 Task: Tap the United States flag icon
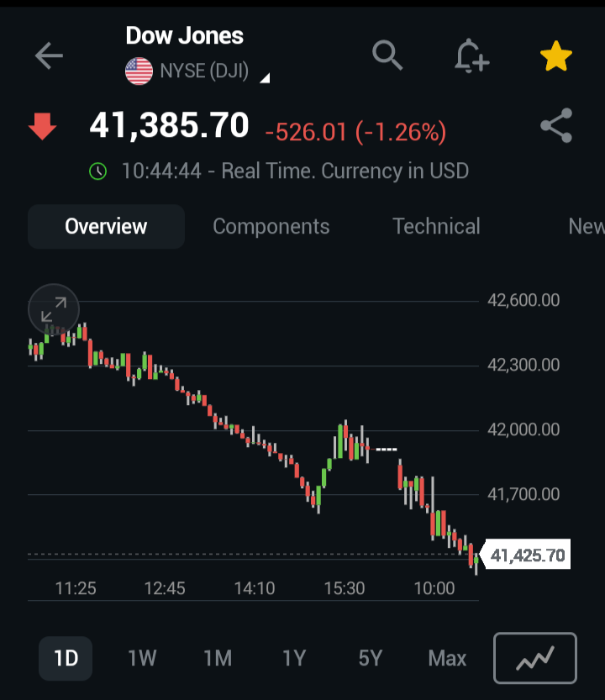pyautogui.click(x=139, y=71)
